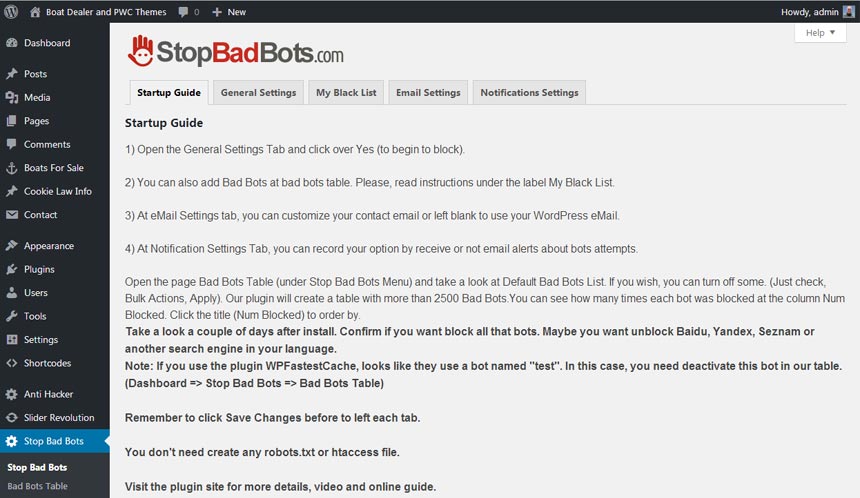Open the Bad Bots Table submenu link

coord(38,486)
